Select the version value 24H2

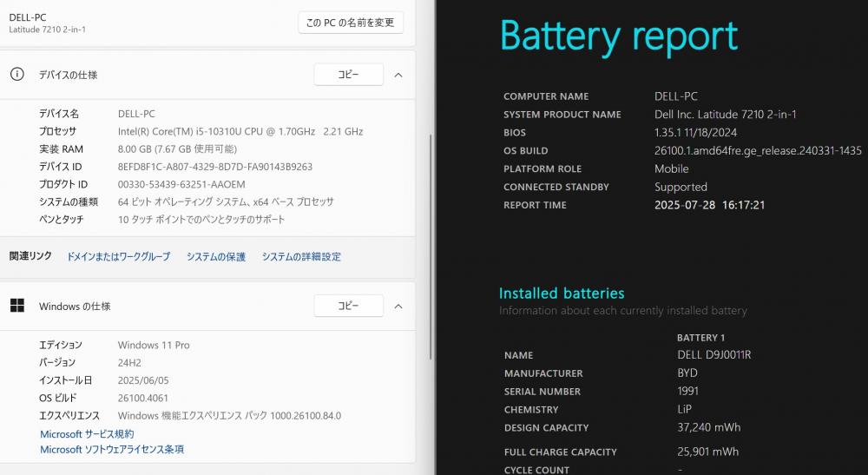pyautogui.click(x=129, y=363)
